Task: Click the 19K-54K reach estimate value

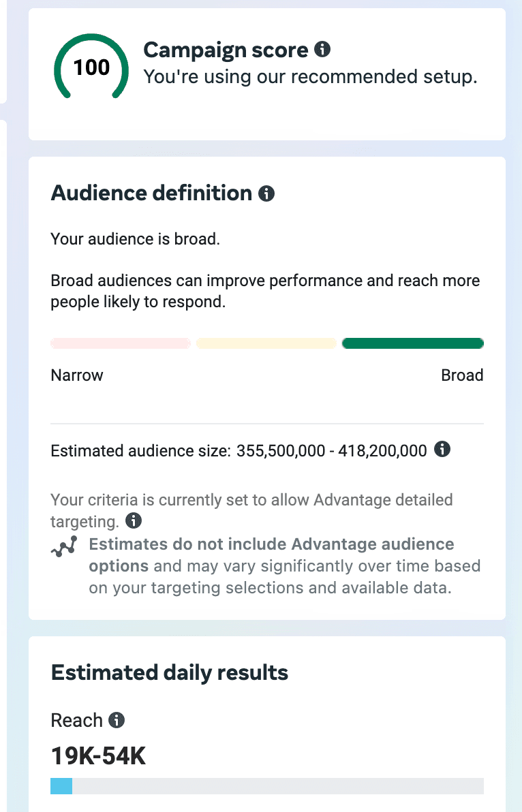Action: point(98,755)
